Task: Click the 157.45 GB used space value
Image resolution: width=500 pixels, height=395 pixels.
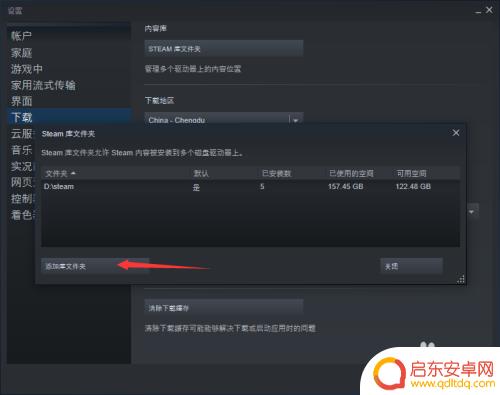Action: (345, 186)
